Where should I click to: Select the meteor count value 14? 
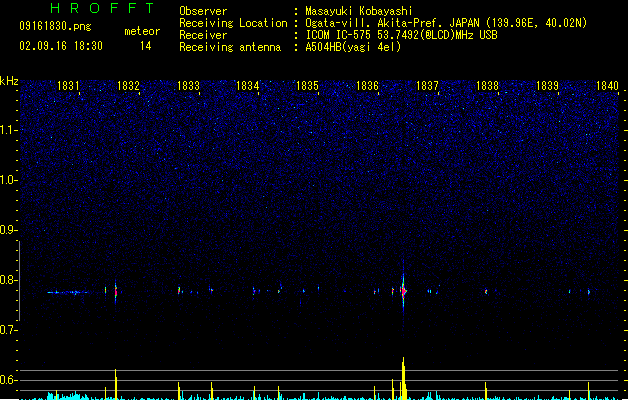146,46
